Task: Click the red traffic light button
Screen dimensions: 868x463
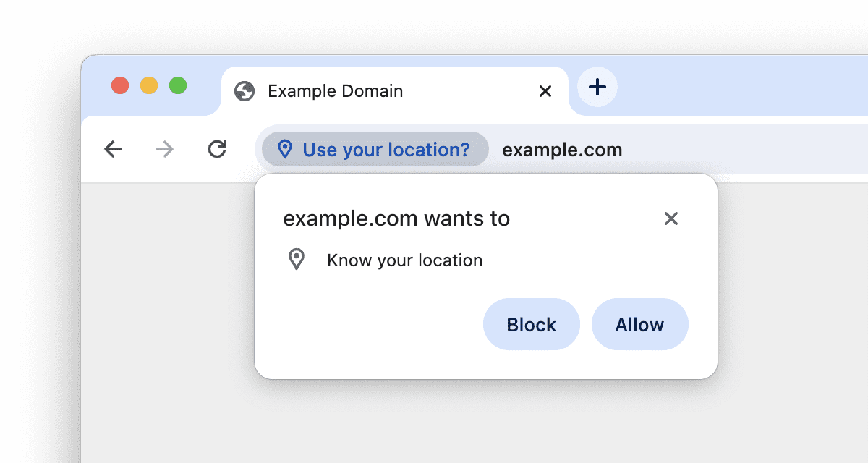Action: coord(120,85)
